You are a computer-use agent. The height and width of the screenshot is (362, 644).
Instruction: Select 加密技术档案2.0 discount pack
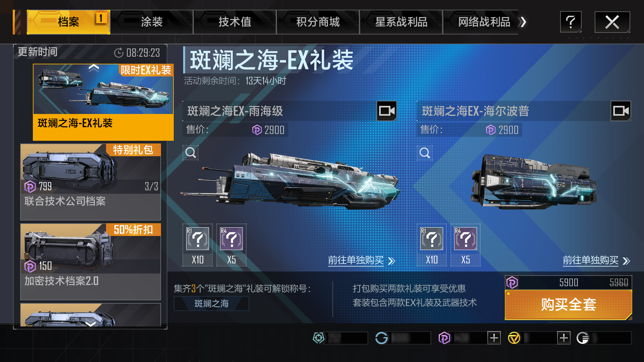[x=91, y=262]
